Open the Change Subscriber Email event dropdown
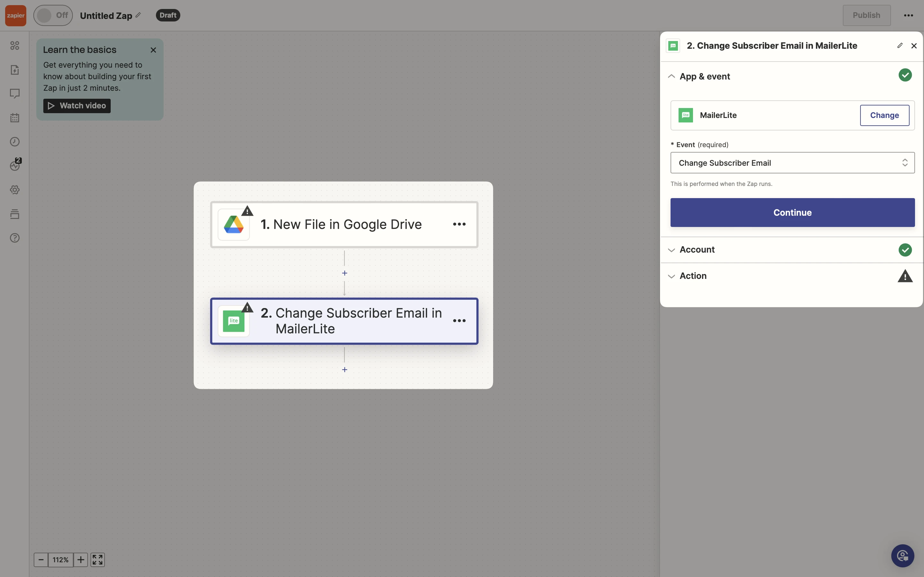This screenshot has width=924, height=577. [x=792, y=163]
